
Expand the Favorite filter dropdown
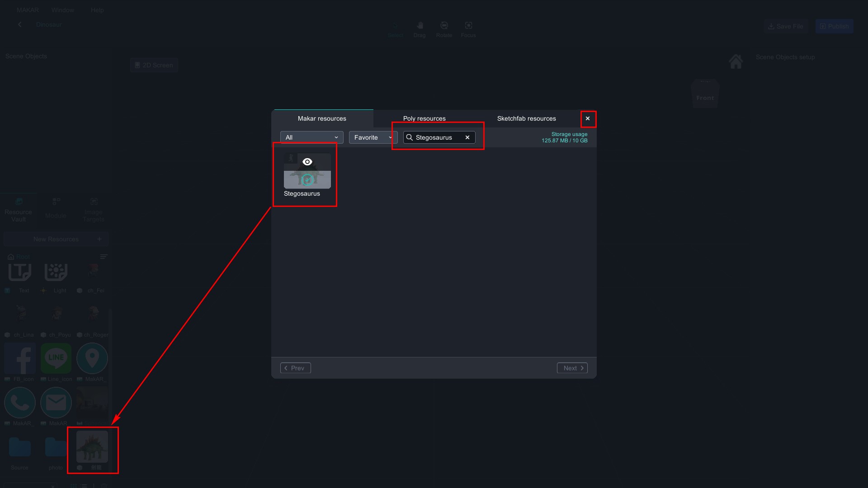click(373, 137)
